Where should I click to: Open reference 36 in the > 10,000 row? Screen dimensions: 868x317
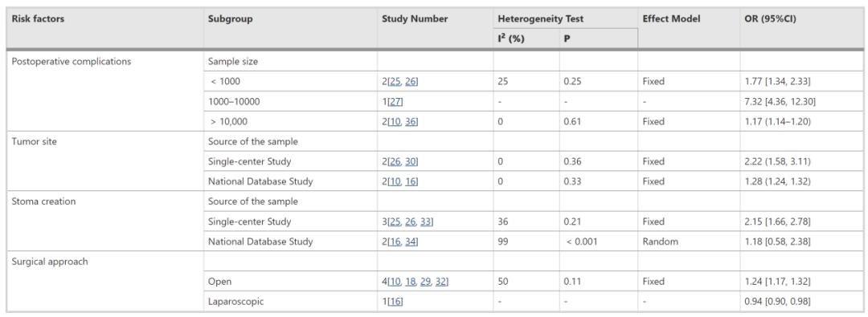tap(410, 121)
